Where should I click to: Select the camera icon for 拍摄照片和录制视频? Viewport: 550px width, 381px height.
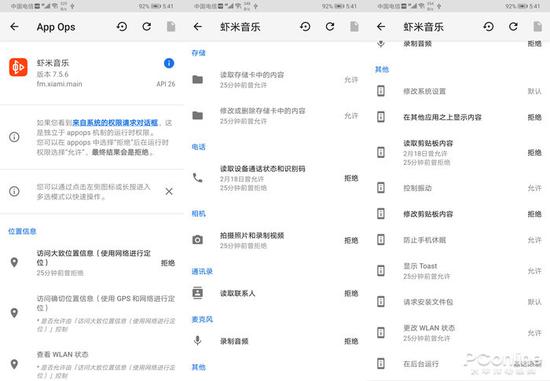197,240
